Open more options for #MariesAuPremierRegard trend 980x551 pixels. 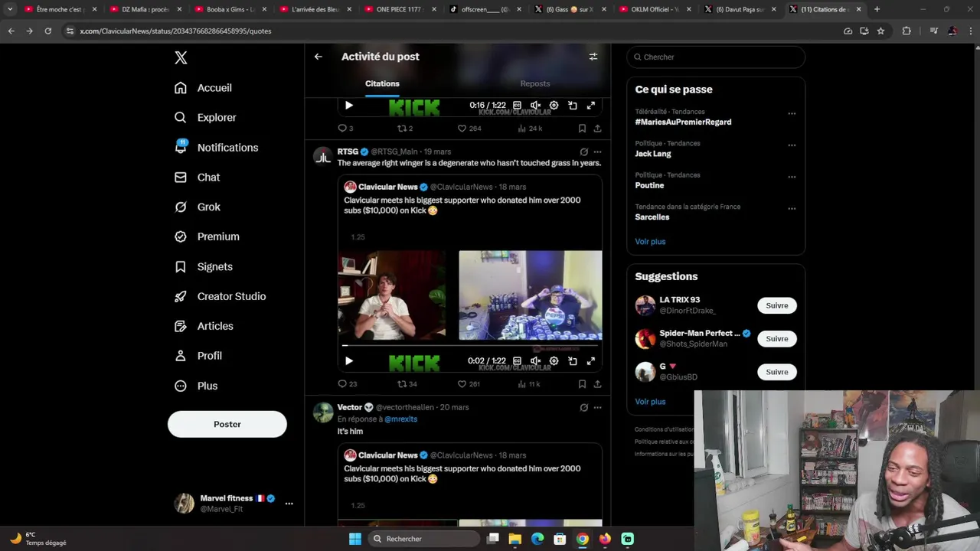click(792, 113)
